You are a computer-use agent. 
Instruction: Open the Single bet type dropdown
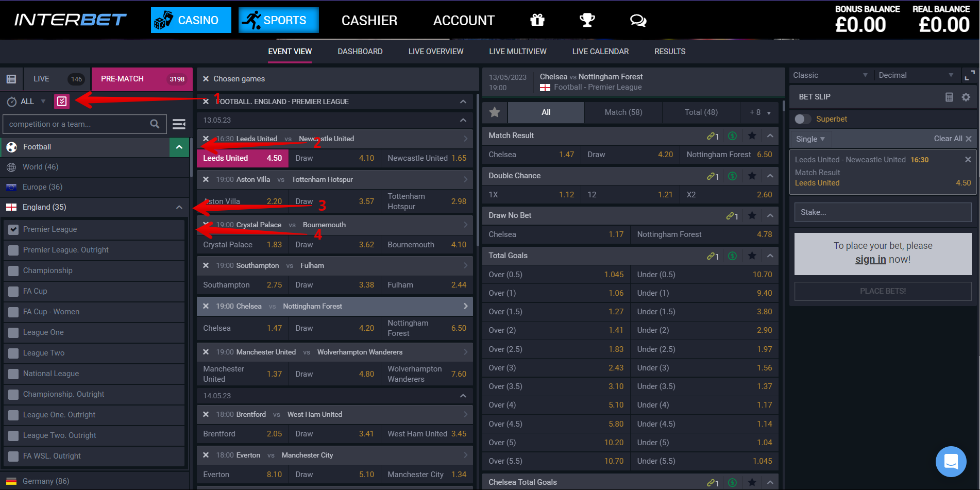(810, 139)
